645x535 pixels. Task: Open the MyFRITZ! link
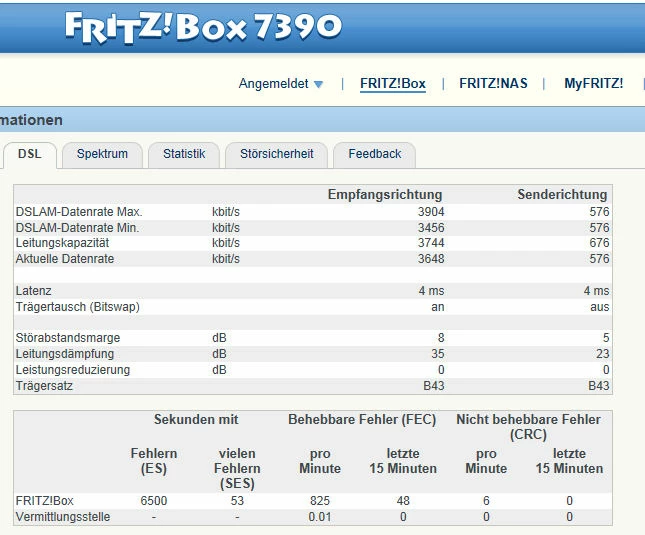[594, 83]
